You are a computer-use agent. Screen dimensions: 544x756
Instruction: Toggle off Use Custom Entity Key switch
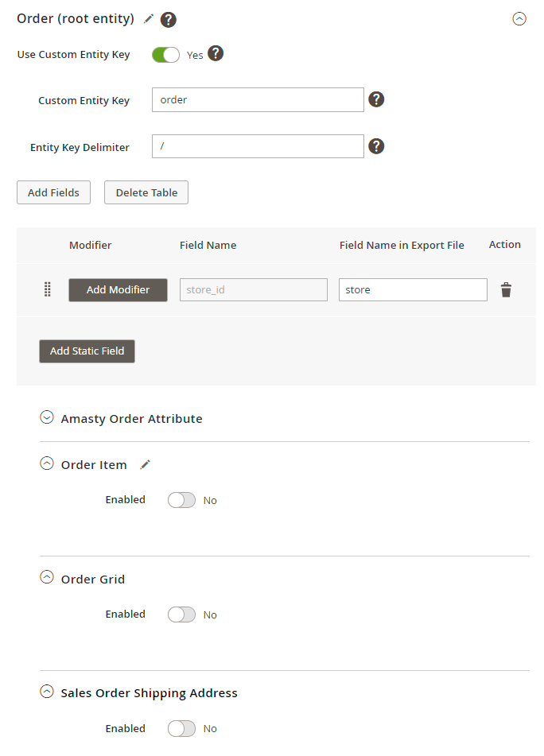(165, 55)
